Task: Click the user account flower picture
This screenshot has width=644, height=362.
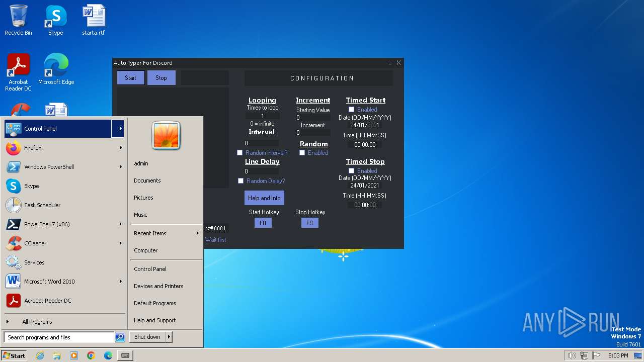Action: pos(166,135)
